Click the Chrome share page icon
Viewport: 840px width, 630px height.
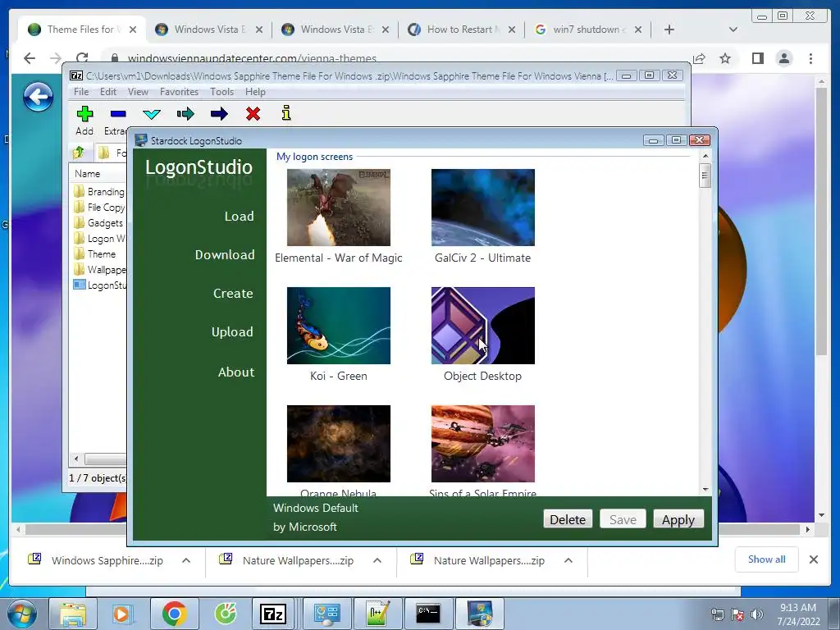pos(699,58)
